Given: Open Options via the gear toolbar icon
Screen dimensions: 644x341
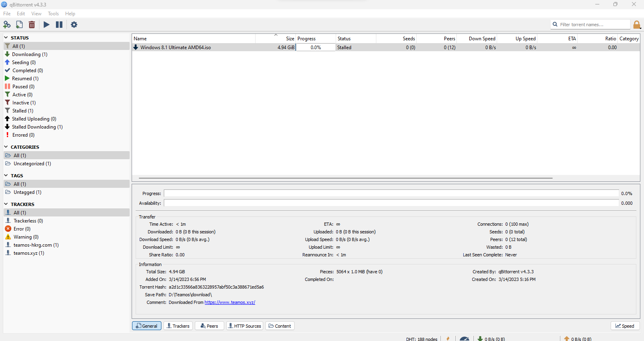Looking at the screenshot, I should pos(74,25).
